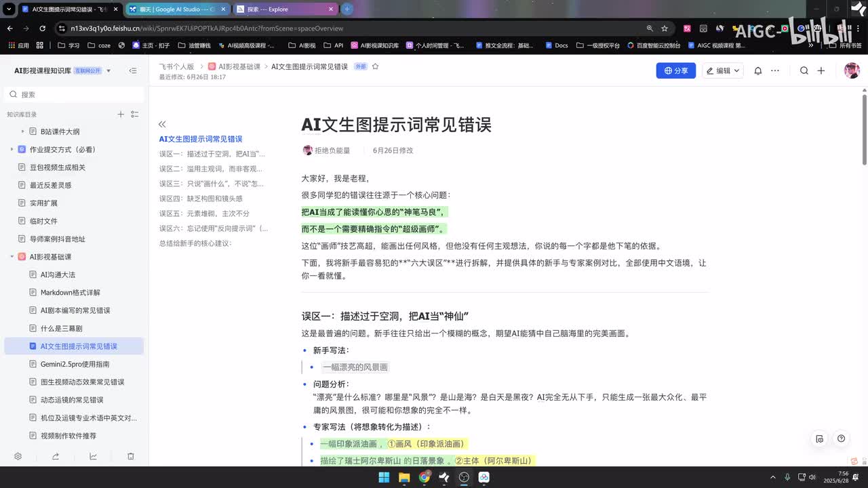Open the AI剧本编写的常见错误 document
Screen dimensions: 868x488
click(75, 310)
